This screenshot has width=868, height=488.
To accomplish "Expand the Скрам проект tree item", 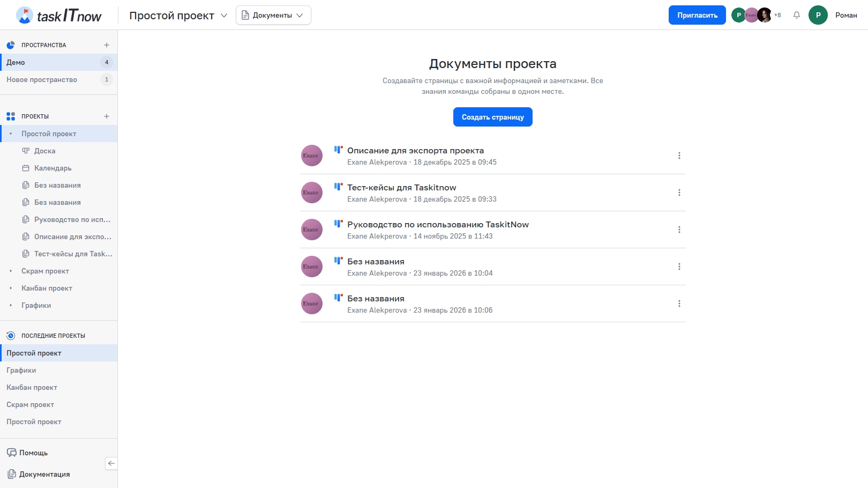I will pos(11,271).
